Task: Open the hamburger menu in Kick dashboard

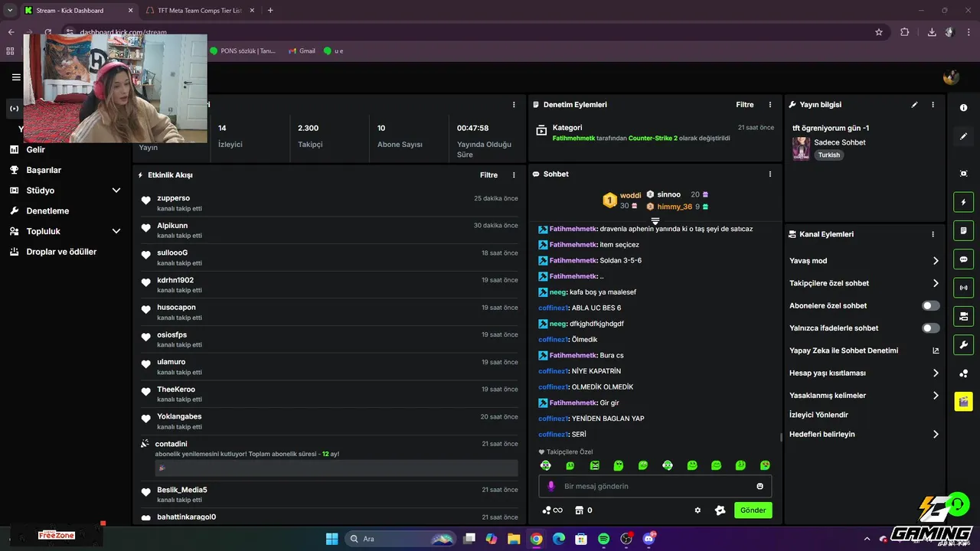Action: [x=16, y=77]
